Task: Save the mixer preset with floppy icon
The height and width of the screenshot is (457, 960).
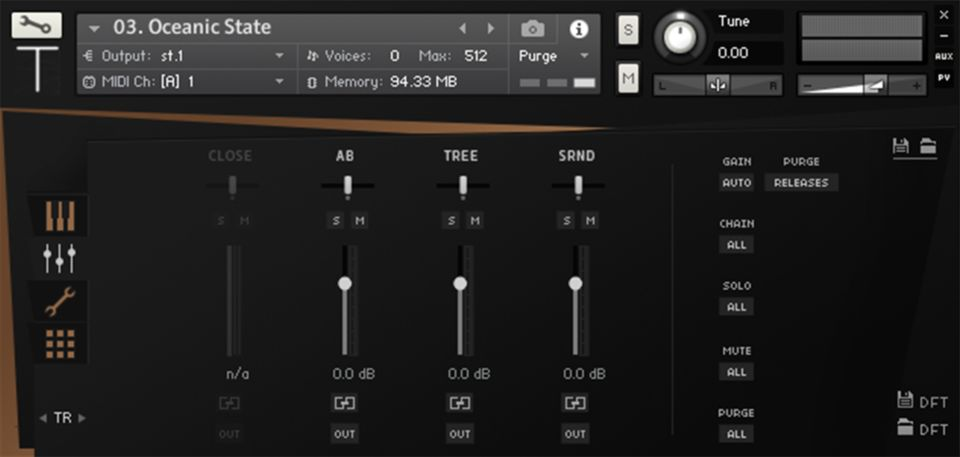Action: click(901, 146)
